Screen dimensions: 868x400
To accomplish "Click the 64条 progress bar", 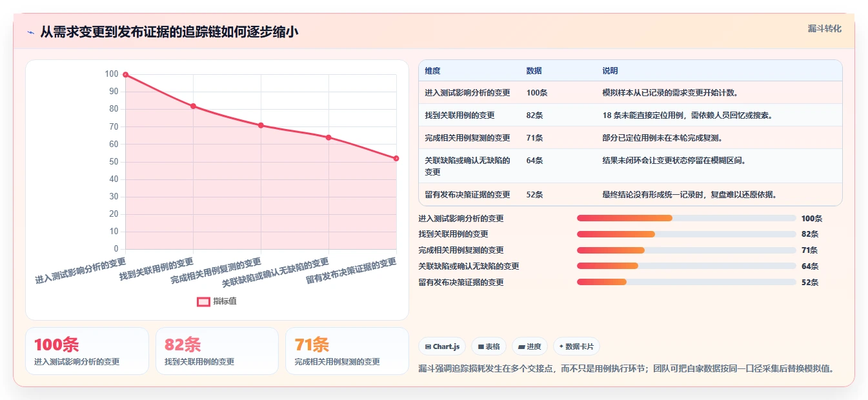I will coord(687,266).
